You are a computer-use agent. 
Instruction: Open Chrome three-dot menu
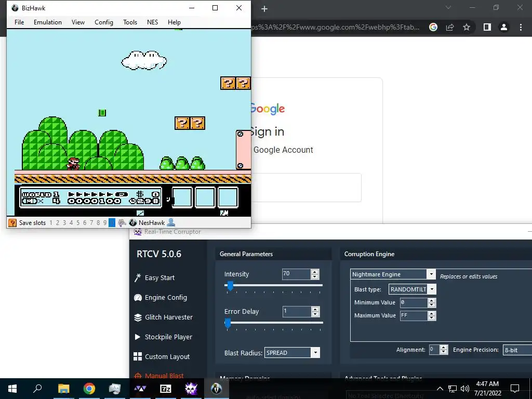click(x=521, y=27)
